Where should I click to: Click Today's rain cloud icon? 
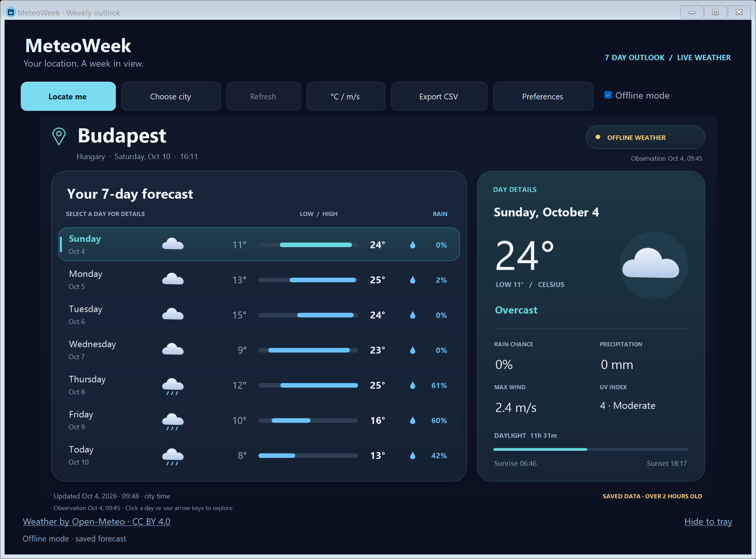click(173, 456)
